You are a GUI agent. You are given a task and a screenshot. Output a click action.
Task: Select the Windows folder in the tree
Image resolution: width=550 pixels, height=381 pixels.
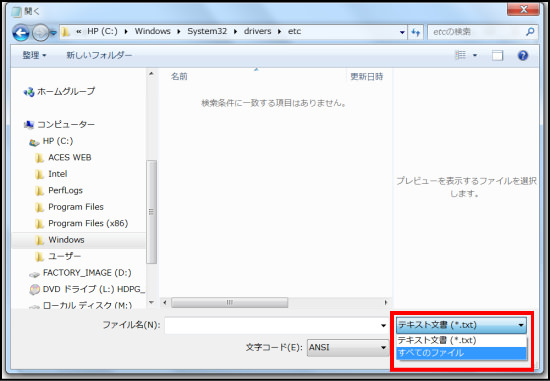[66, 240]
